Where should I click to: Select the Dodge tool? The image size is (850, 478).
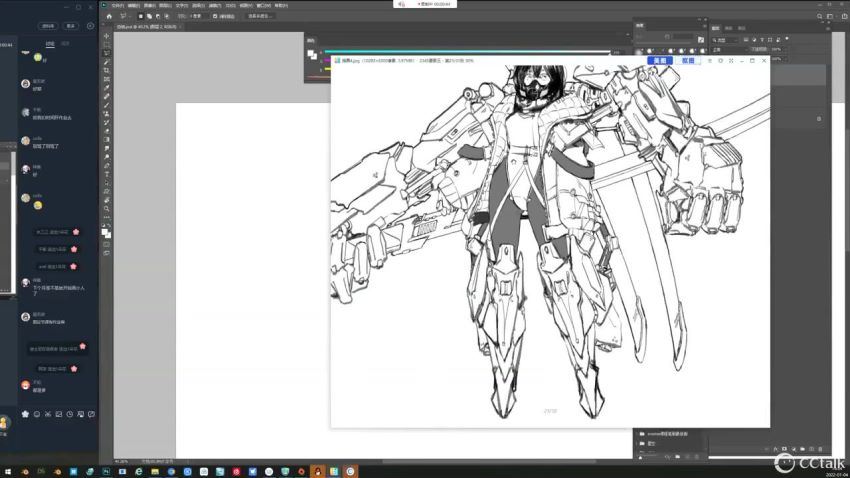[x=106, y=157]
